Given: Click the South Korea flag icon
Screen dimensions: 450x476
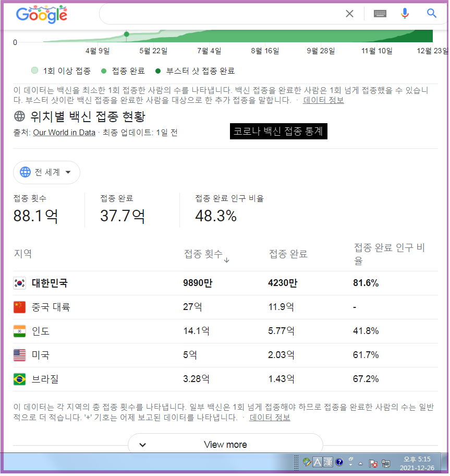Looking at the screenshot, I should pyautogui.click(x=20, y=284).
